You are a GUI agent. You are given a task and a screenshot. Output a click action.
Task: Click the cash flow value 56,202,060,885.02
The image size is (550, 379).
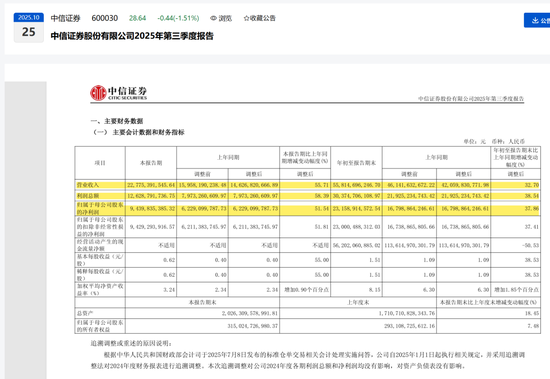pyautogui.click(x=356, y=245)
